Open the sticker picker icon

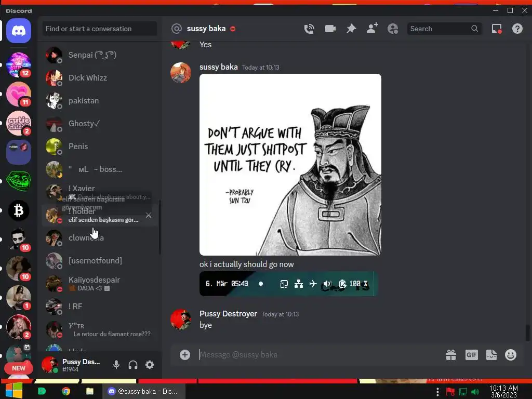coord(491,355)
